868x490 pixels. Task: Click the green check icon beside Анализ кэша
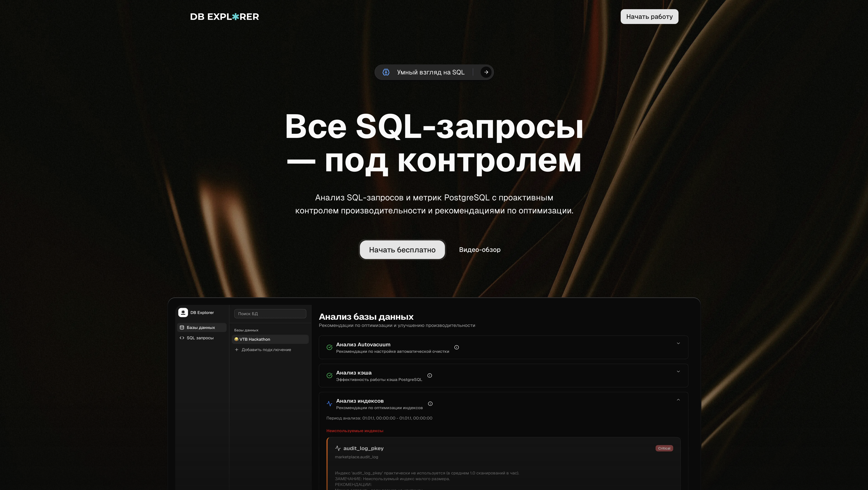[x=330, y=375]
